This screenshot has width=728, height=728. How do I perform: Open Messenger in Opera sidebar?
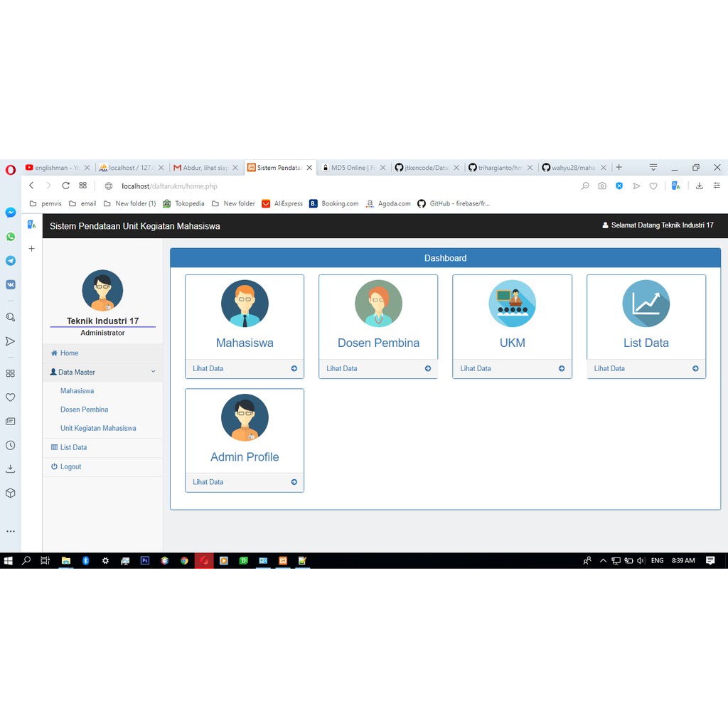tap(11, 213)
